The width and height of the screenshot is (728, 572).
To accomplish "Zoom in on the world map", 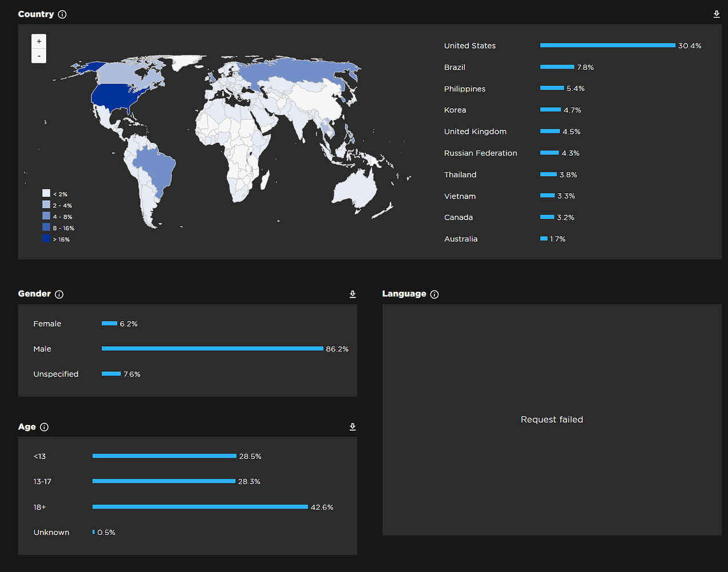I will pos(38,41).
